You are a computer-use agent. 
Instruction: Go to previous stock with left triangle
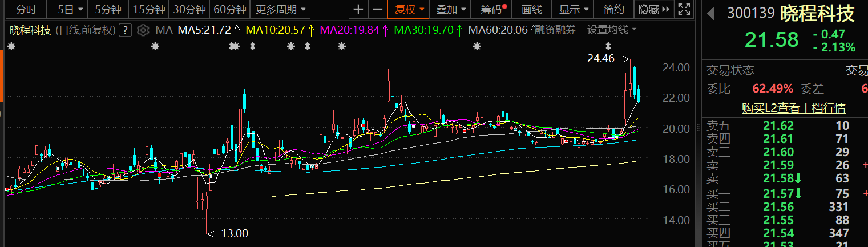pos(711,14)
